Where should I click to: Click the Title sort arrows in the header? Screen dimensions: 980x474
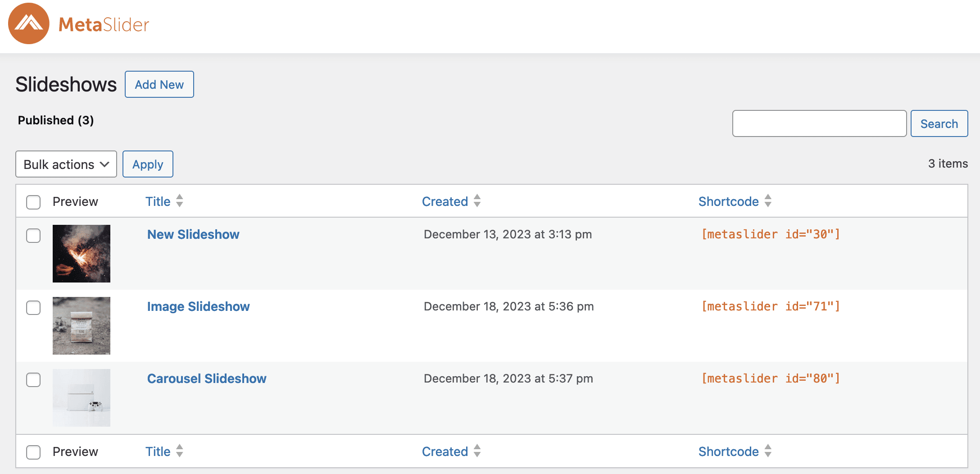tap(180, 201)
